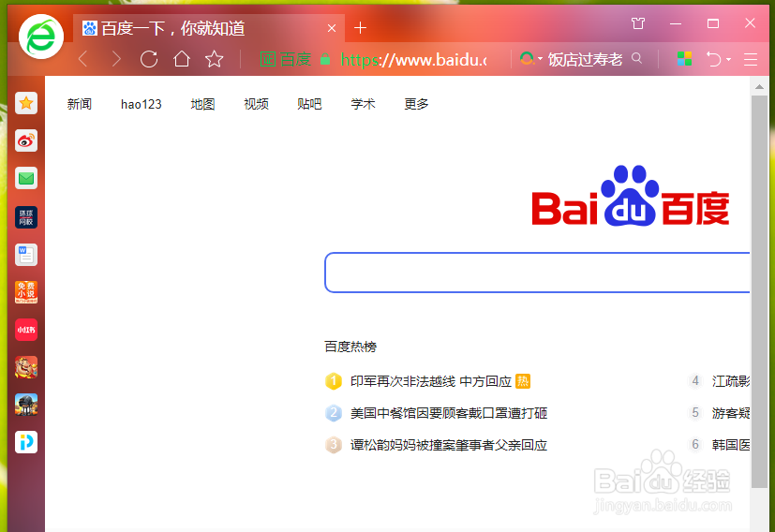Click the undo closed tab arrow icon

(714, 59)
